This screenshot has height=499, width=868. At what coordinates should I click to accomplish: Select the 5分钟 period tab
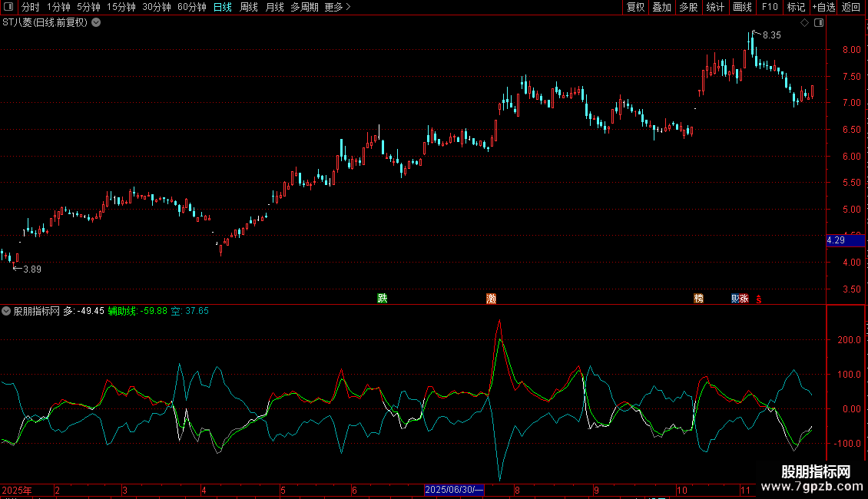click(x=88, y=7)
